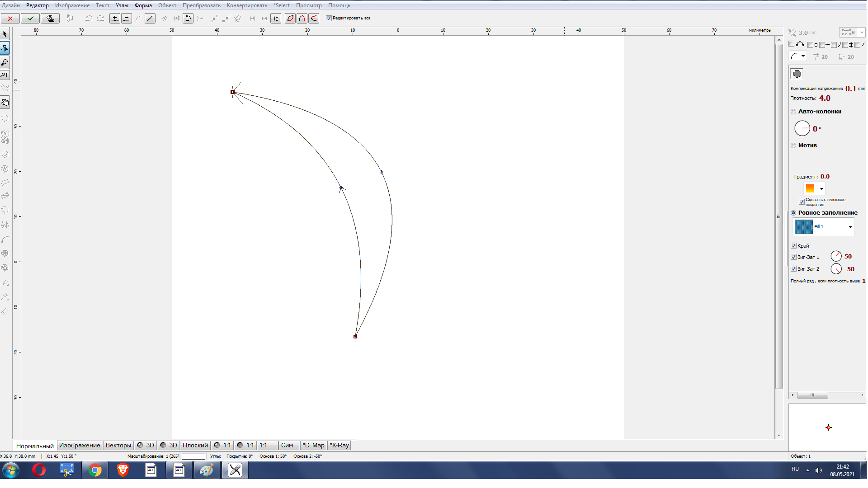Open the Узлы menu
868x488 pixels.
[x=122, y=5]
